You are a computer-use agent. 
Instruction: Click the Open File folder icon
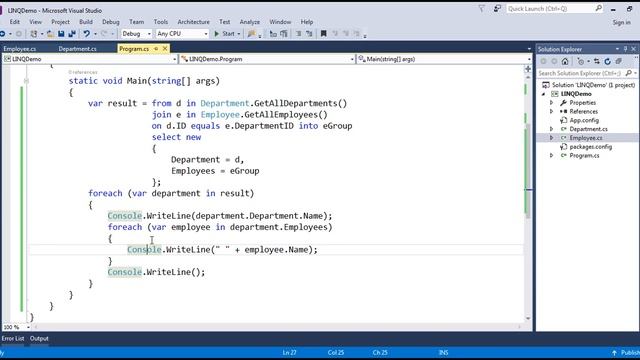(x=50, y=34)
